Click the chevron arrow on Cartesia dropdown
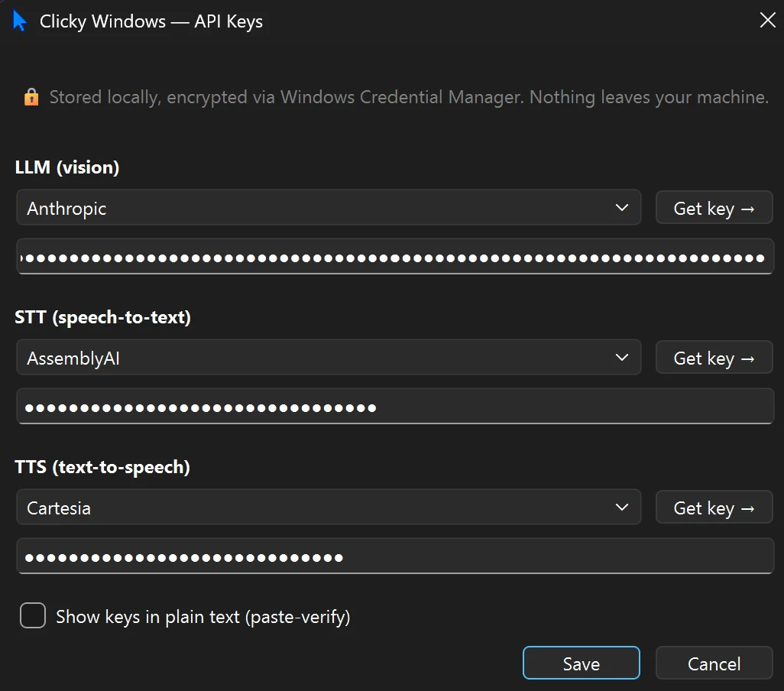The image size is (784, 691). (621, 507)
